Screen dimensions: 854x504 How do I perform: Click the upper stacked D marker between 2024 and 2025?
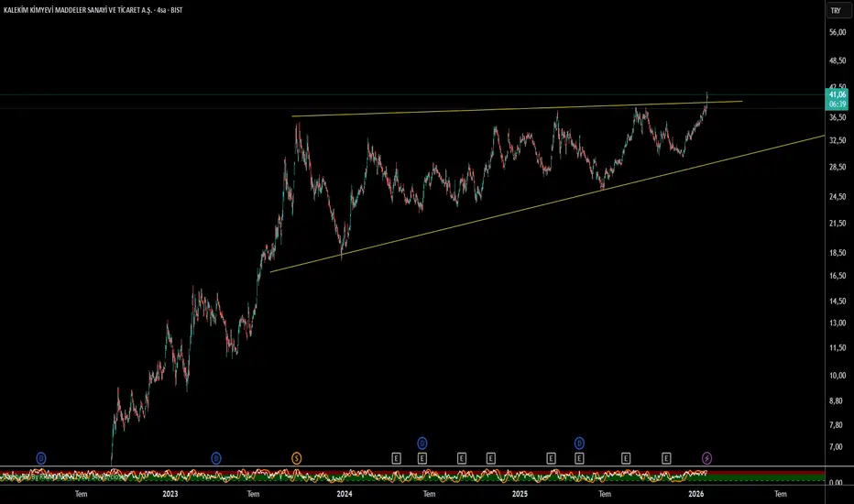click(x=422, y=443)
